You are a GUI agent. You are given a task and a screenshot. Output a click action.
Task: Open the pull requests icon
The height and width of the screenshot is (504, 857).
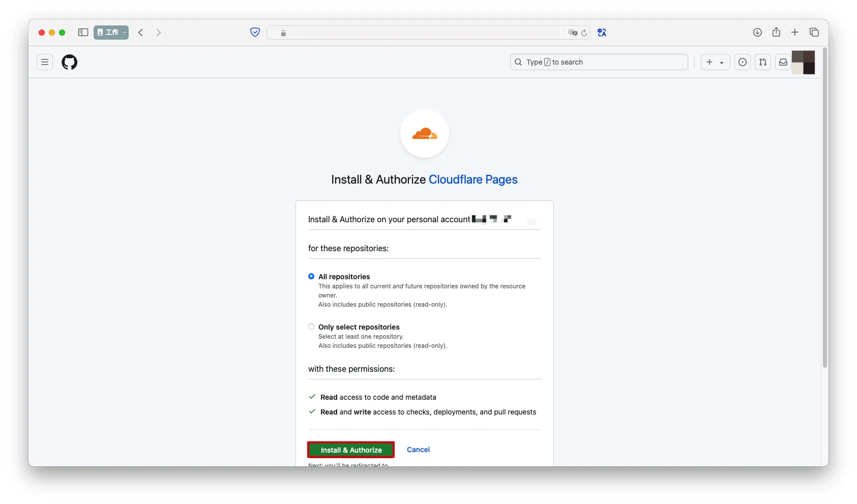pos(763,62)
